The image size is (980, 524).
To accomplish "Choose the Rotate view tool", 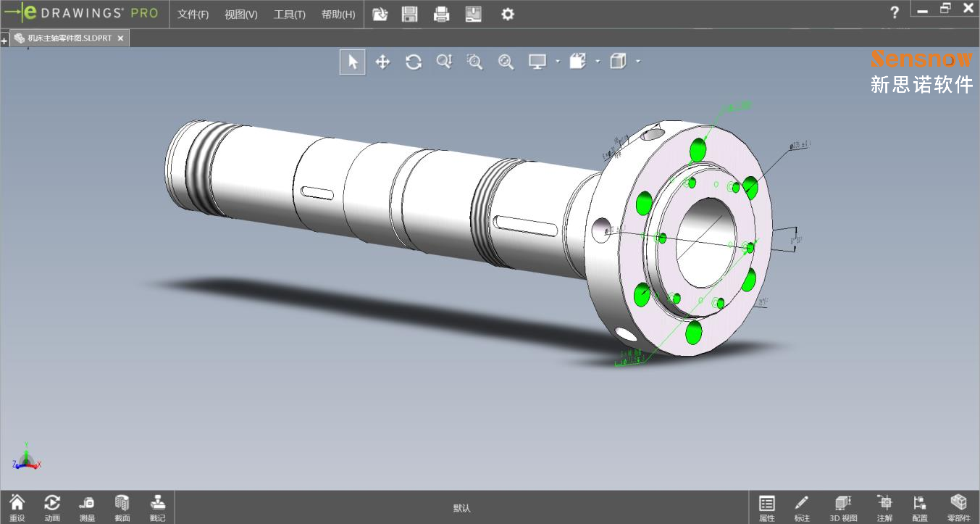I will coord(414,62).
